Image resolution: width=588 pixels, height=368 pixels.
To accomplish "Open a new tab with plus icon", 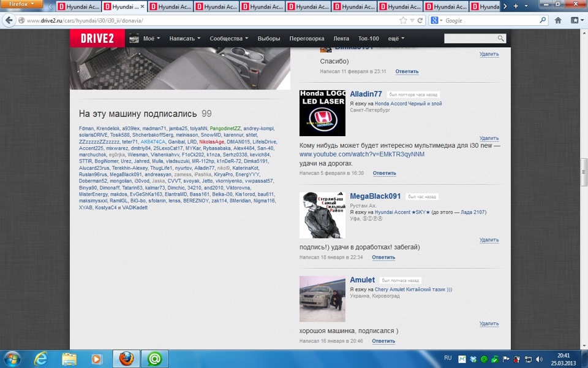I will click(x=516, y=6).
